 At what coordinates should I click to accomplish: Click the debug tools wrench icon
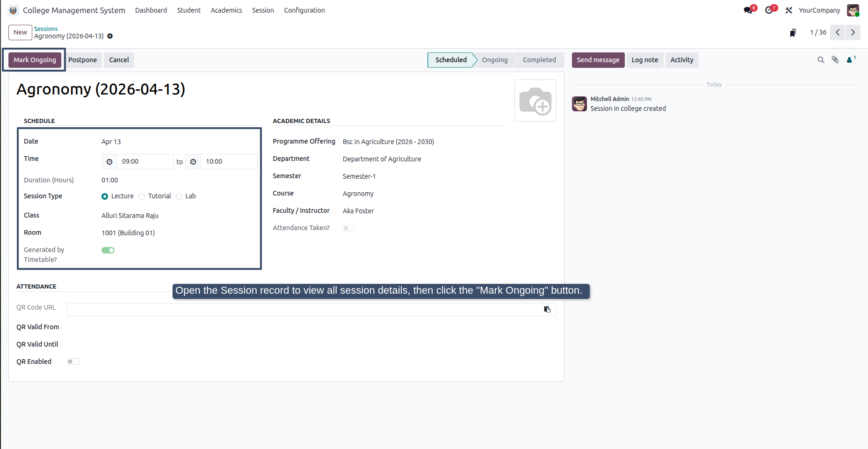coord(788,10)
